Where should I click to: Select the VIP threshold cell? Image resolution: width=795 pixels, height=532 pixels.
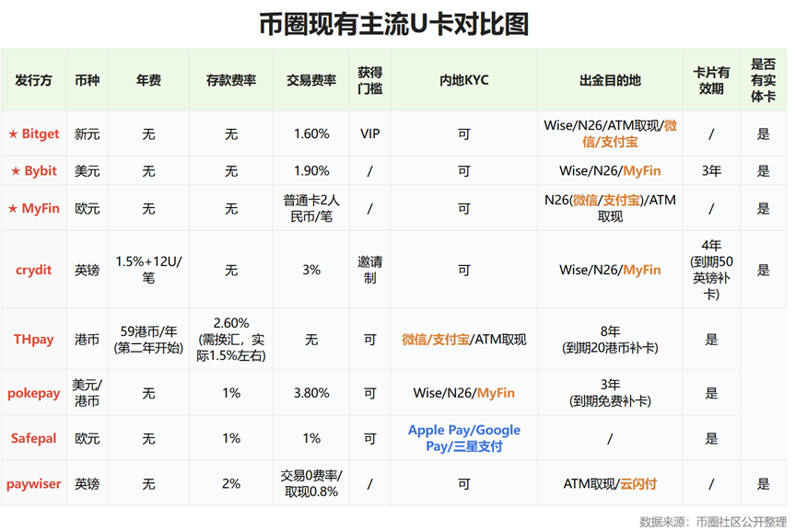point(369,133)
